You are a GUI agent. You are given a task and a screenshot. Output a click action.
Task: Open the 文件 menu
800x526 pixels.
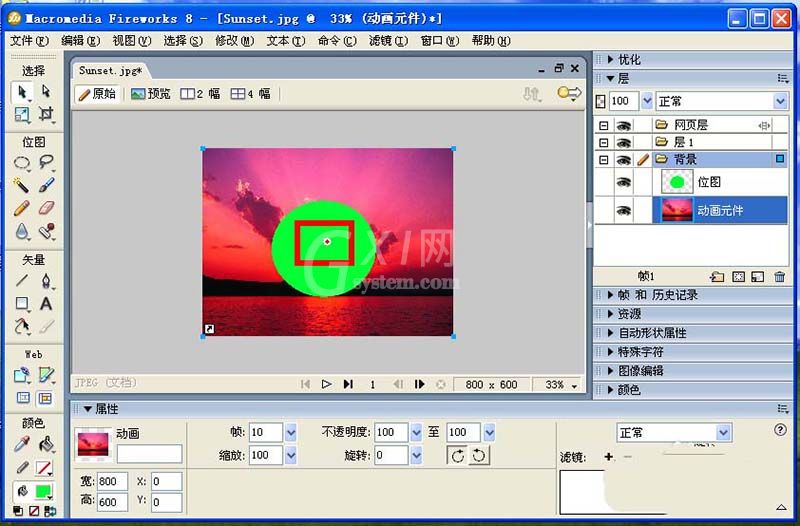click(29, 40)
